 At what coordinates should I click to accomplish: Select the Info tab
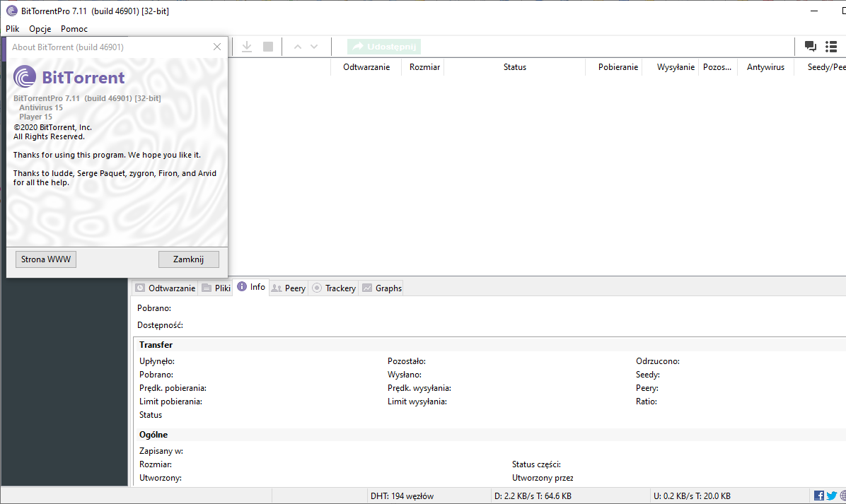coord(251,287)
